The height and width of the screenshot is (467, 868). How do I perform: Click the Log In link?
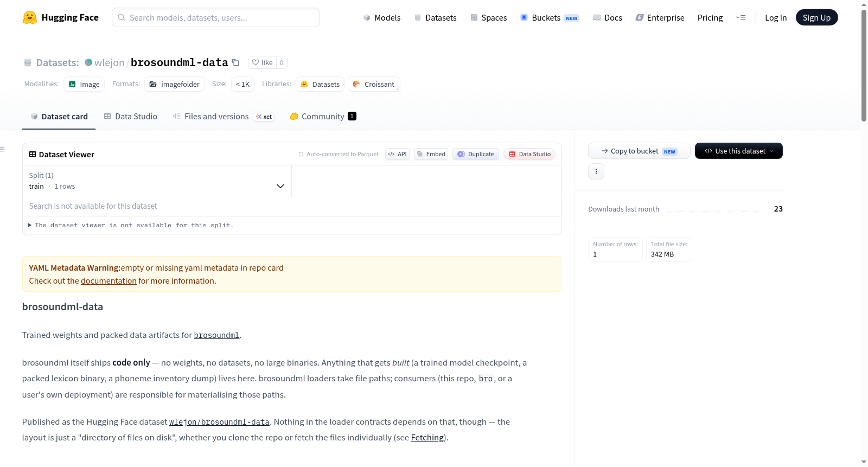776,17
